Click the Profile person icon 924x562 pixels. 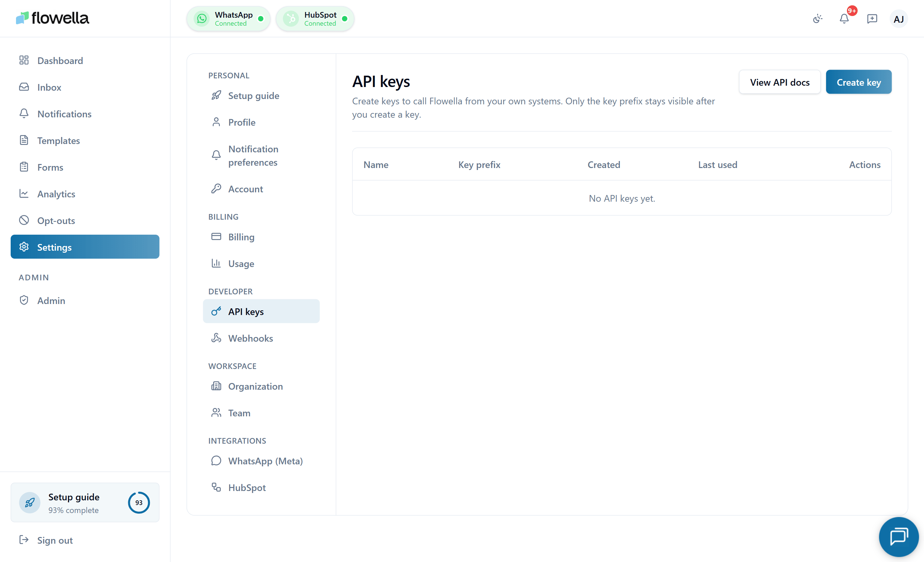(x=217, y=122)
